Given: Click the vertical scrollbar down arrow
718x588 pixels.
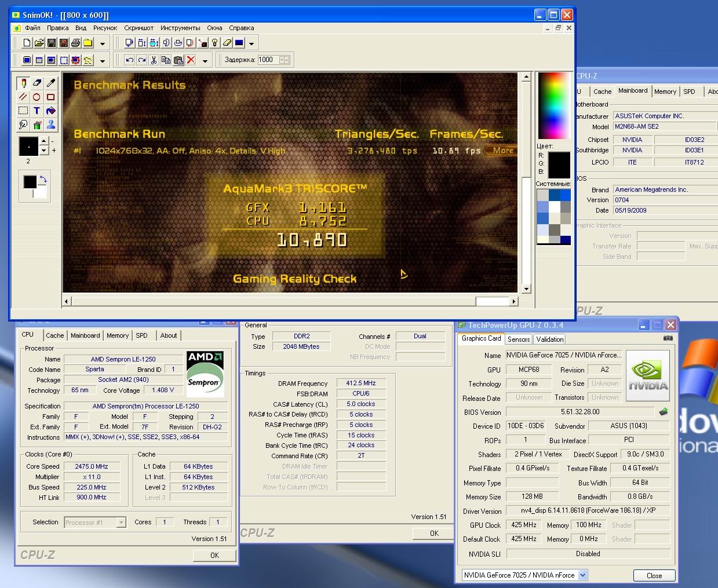Looking at the screenshot, I should pyautogui.click(x=526, y=288).
